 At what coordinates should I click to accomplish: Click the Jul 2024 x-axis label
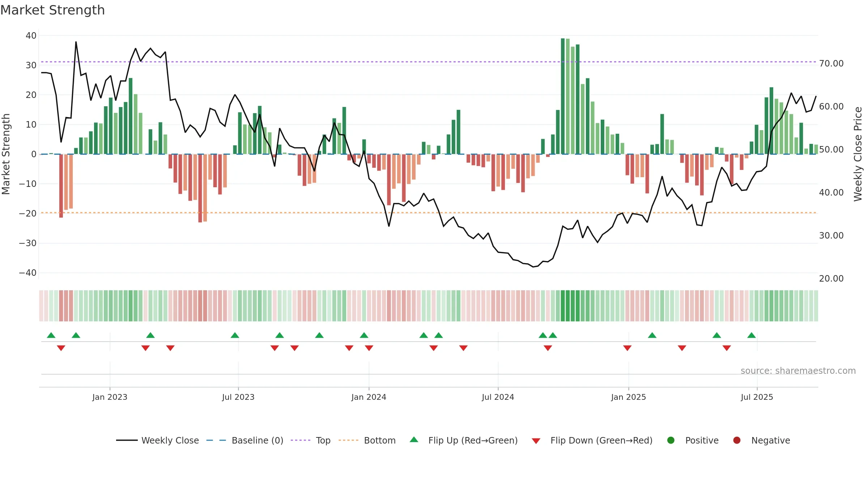[x=498, y=397]
